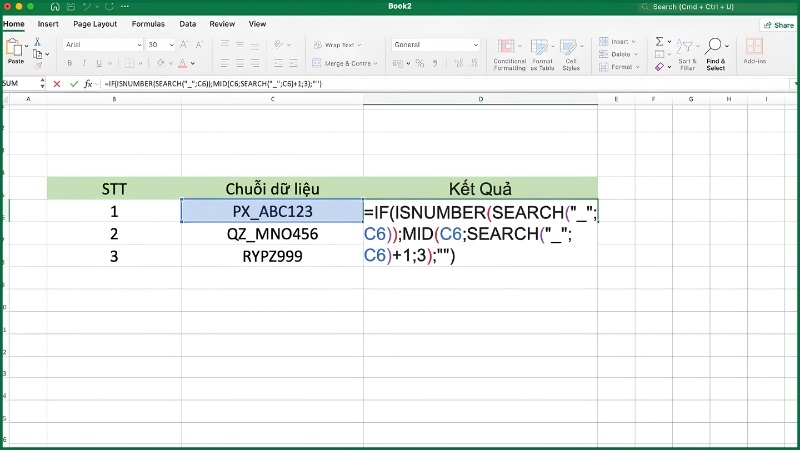The image size is (800, 450).
Task: Switch to the Home tab
Action: pos(14,24)
